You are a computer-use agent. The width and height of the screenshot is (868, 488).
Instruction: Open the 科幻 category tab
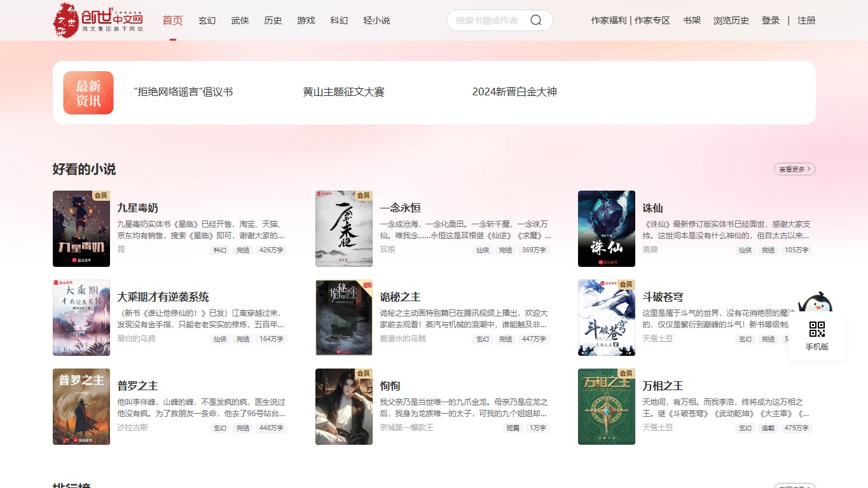(339, 20)
